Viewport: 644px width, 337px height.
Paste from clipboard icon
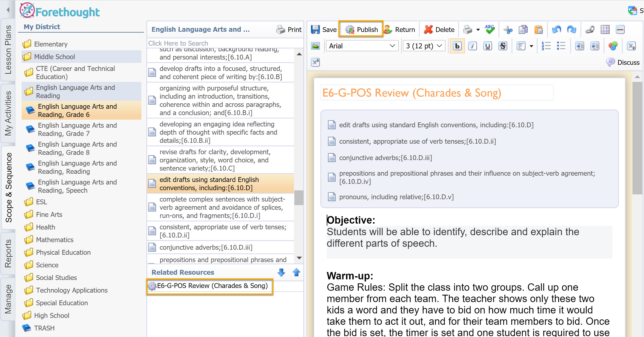pos(539,29)
